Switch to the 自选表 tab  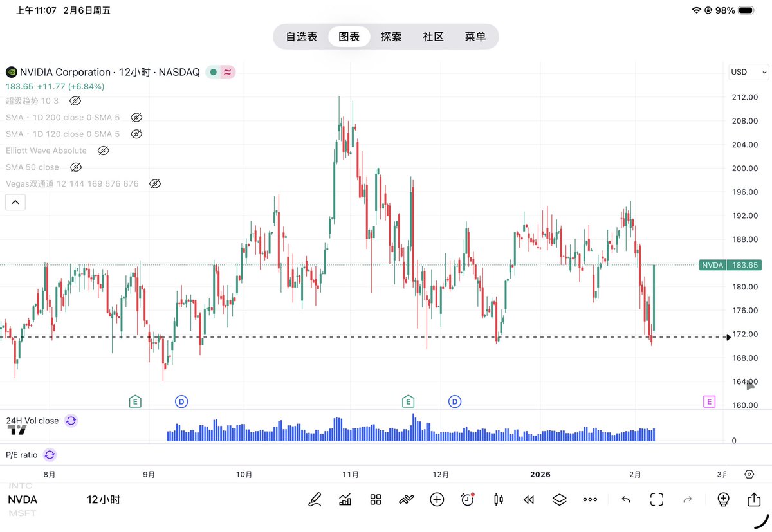click(x=302, y=37)
